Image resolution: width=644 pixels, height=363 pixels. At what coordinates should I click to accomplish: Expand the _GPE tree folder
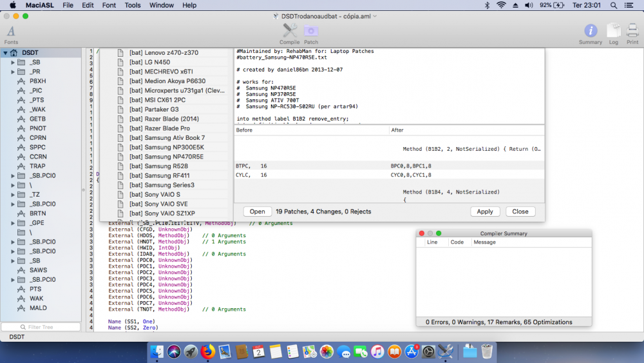[13, 223]
